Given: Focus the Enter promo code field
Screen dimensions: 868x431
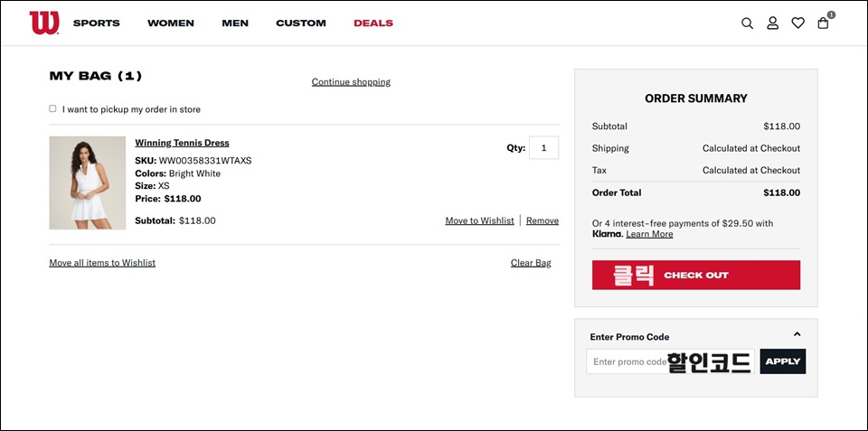Looking at the screenshot, I should 670,361.
